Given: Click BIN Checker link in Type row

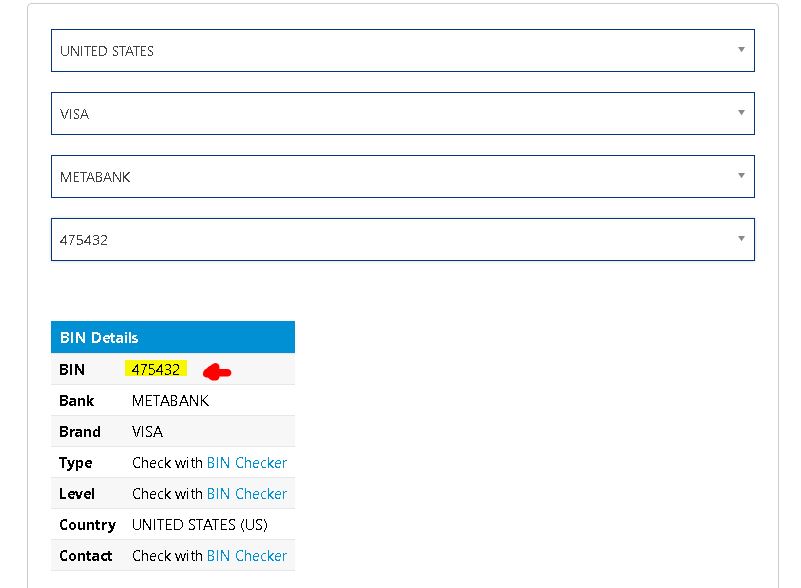Looking at the screenshot, I should point(247,463).
